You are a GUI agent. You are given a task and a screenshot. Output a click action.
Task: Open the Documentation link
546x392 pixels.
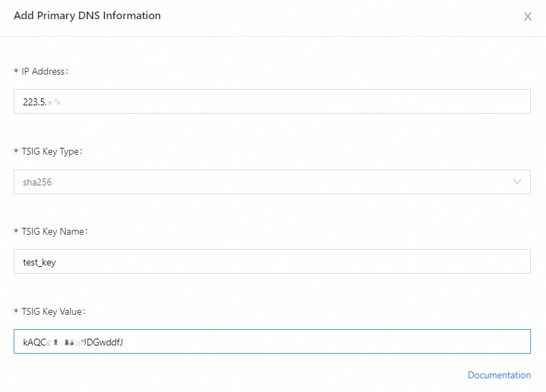coord(499,375)
